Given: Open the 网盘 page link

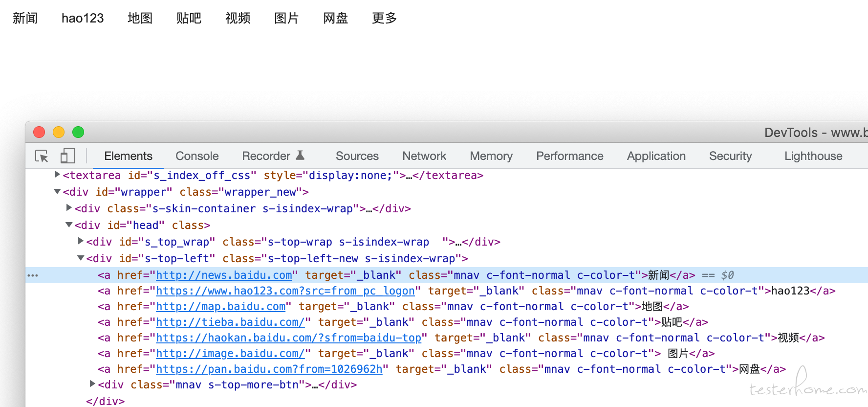Looking at the screenshot, I should coord(336,18).
